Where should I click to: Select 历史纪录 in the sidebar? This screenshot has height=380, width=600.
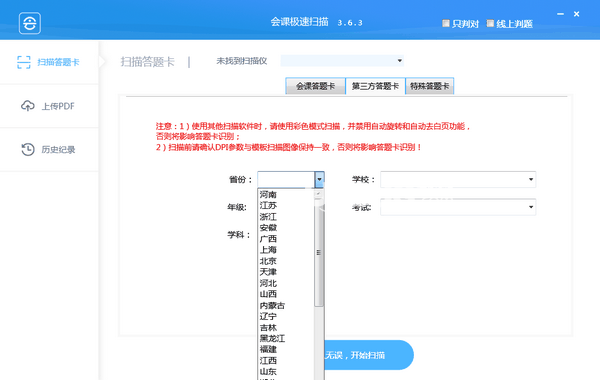coord(49,150)
